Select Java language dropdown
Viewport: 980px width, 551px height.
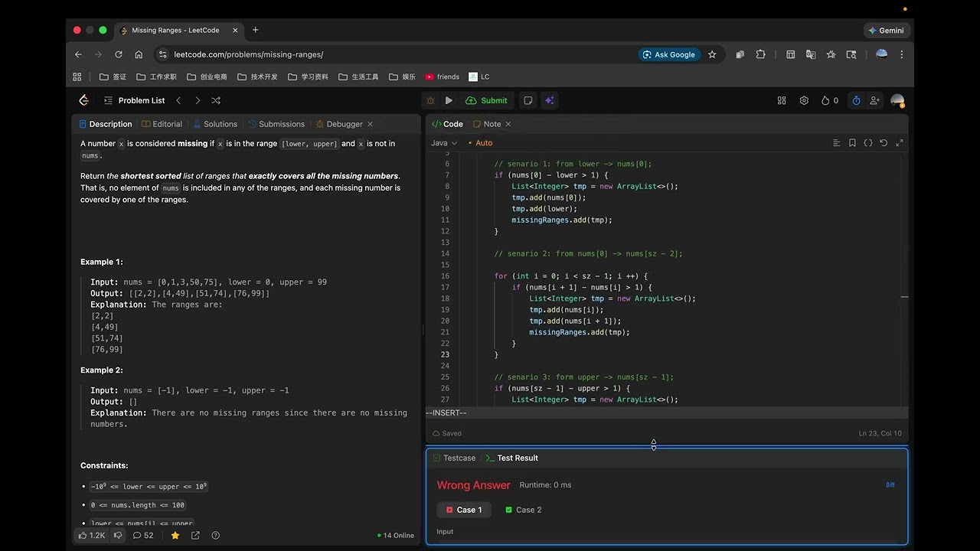(444, 143)
